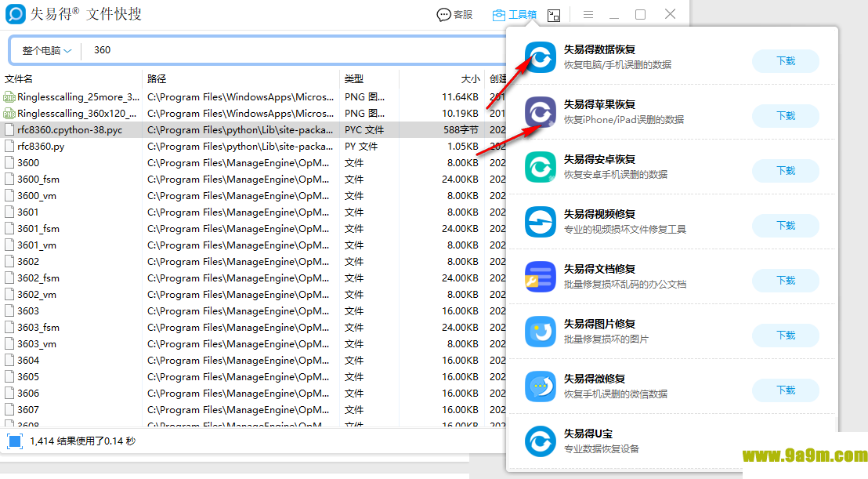
Task: Open the hamburger main menu
Action: [x=588, y=14]
